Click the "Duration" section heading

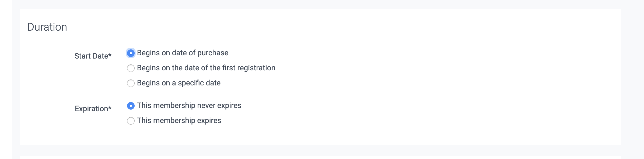pyautogui.click(x=47, y=27)
